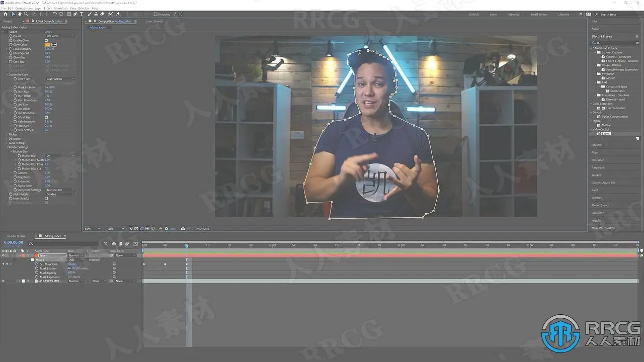
Task: Click the timeline current time 0:00:00:08
Action: coord(14,242)
